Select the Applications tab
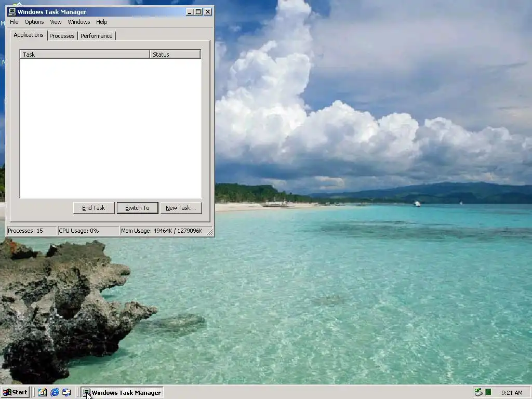532x399 pixels. [29, 35]
